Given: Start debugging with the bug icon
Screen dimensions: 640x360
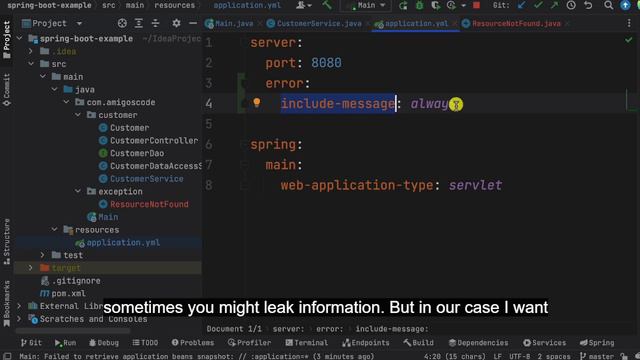Looking at the screenshot, I should 419,5.
